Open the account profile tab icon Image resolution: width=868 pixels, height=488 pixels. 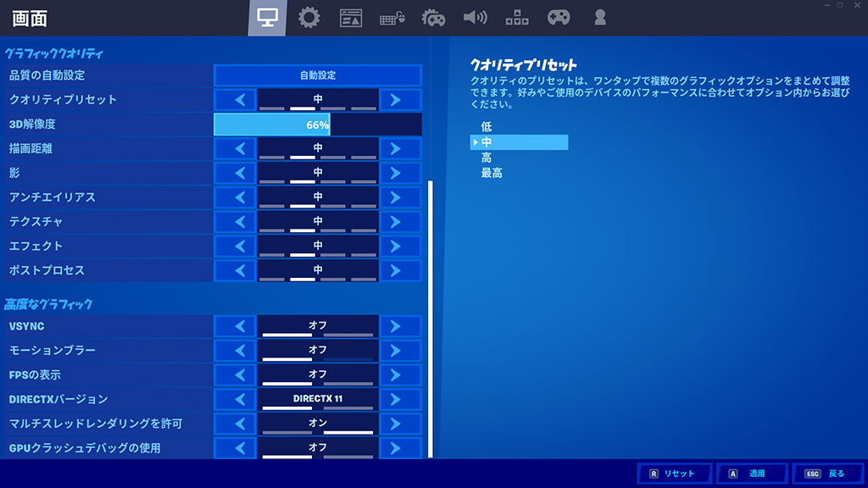click(600, 18)
